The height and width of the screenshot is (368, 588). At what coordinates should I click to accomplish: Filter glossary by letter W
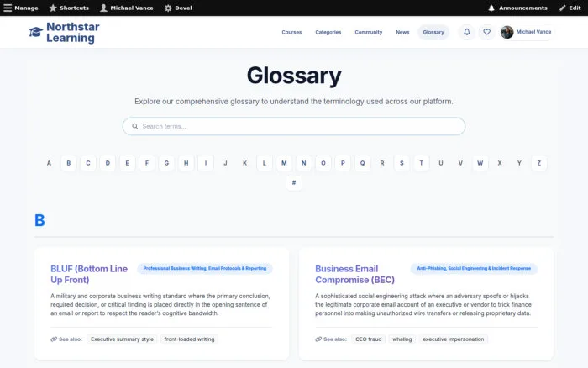coord(480,163)
